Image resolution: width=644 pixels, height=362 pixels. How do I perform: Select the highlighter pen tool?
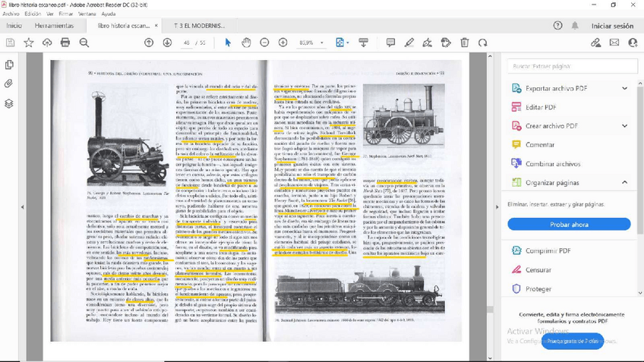(x=409, y=42)
